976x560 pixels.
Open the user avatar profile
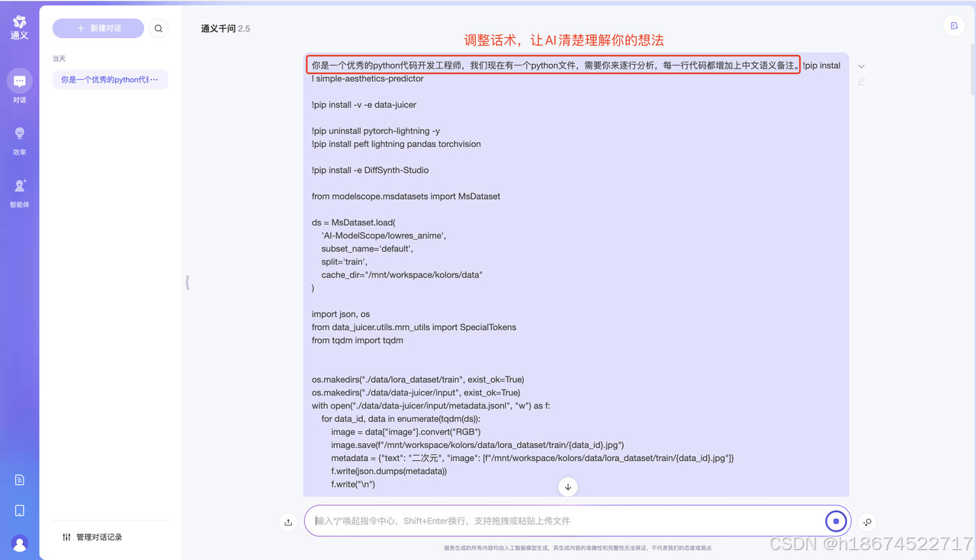20,543
